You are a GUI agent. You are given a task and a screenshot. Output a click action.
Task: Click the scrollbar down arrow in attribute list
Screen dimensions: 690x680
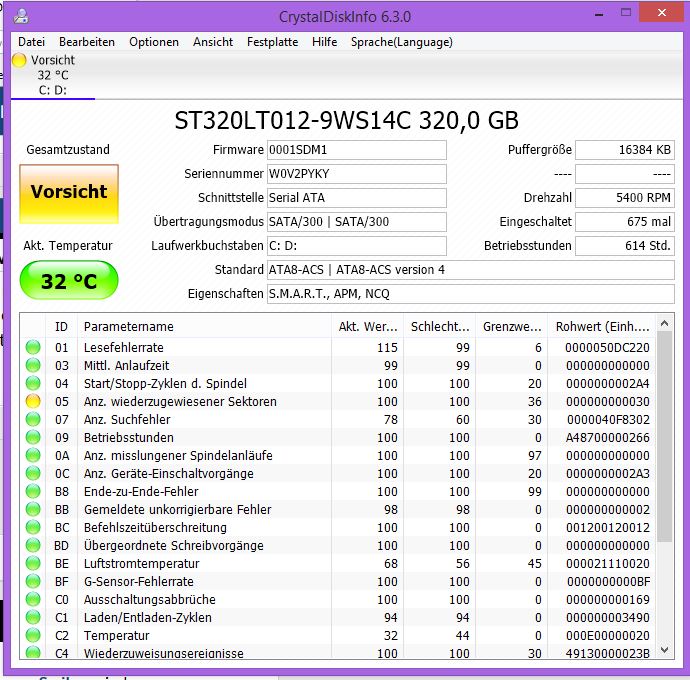664,650
